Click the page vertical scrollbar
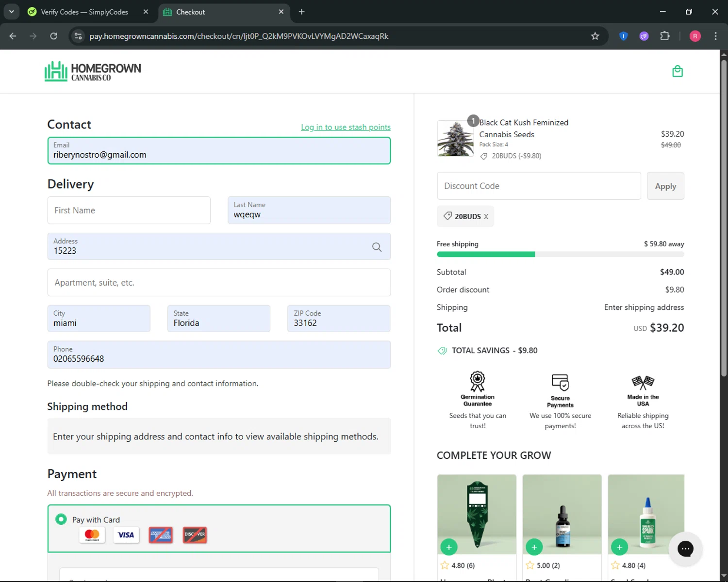 pos(724,218)
